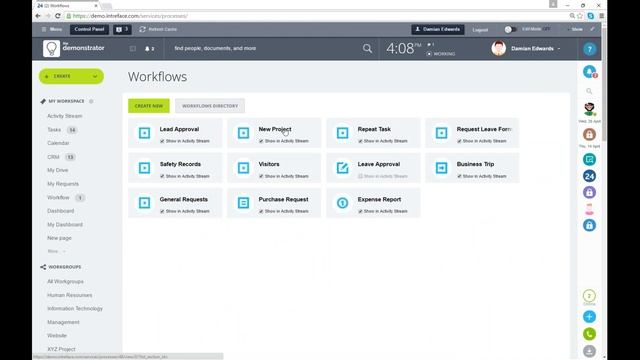Image resolution: width=640 pixels, height=360 pixels.
Task: Toggle Safety Records Show in Activity Stream
Action: [162, 176]
